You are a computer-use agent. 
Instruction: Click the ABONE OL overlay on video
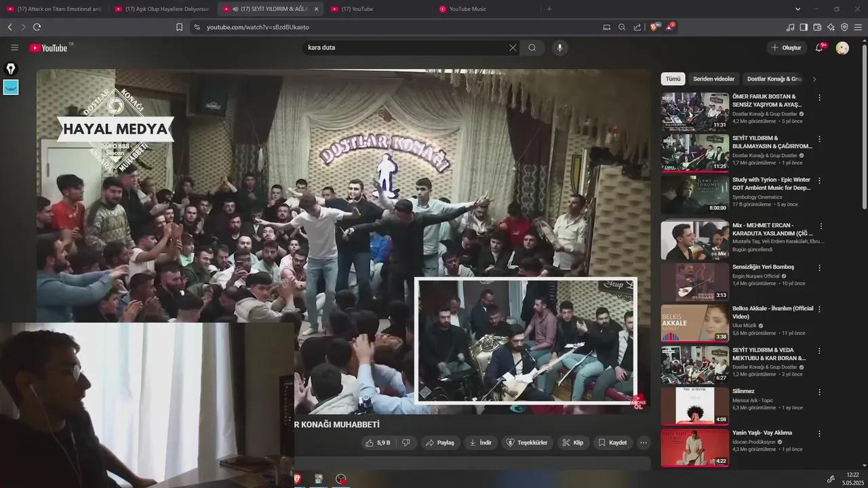638,402
